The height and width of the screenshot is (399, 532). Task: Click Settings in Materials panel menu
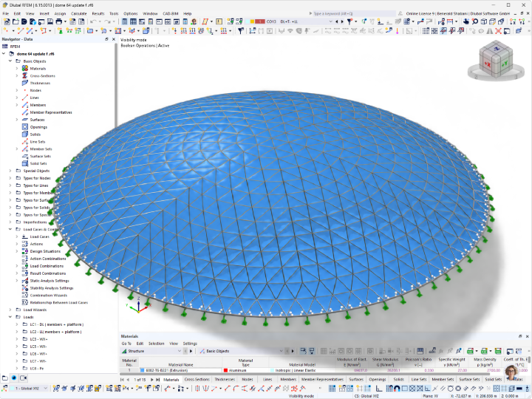click(x=190, y=344)
